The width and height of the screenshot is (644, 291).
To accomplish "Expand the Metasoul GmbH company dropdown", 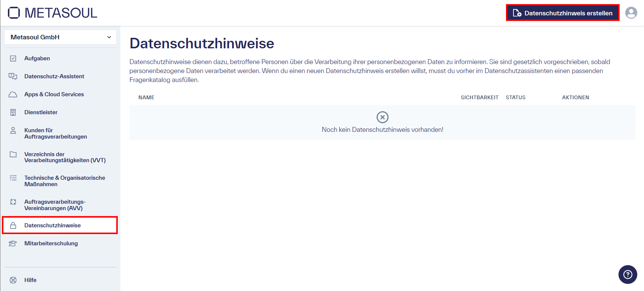I will tap(60, 37).
